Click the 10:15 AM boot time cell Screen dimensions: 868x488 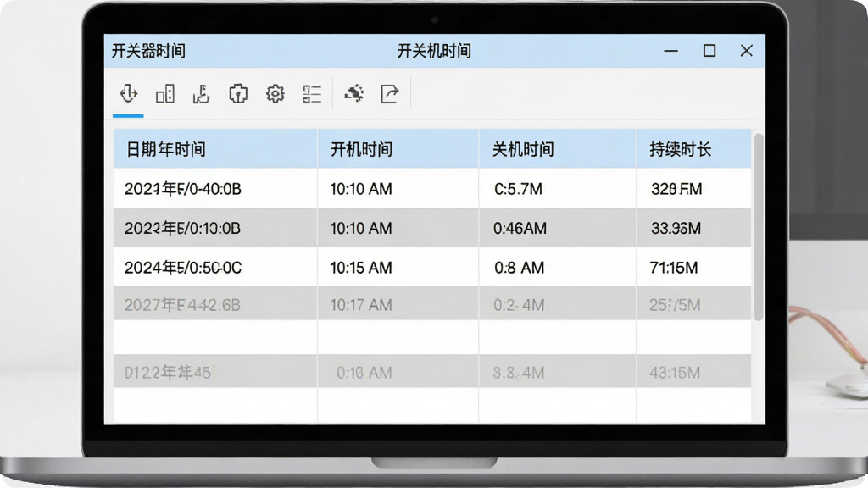tap(398, 267)
